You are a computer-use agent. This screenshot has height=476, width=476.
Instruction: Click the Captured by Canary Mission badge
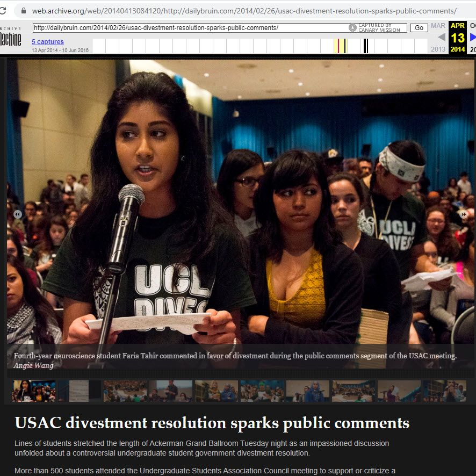(x=377, y=27)
